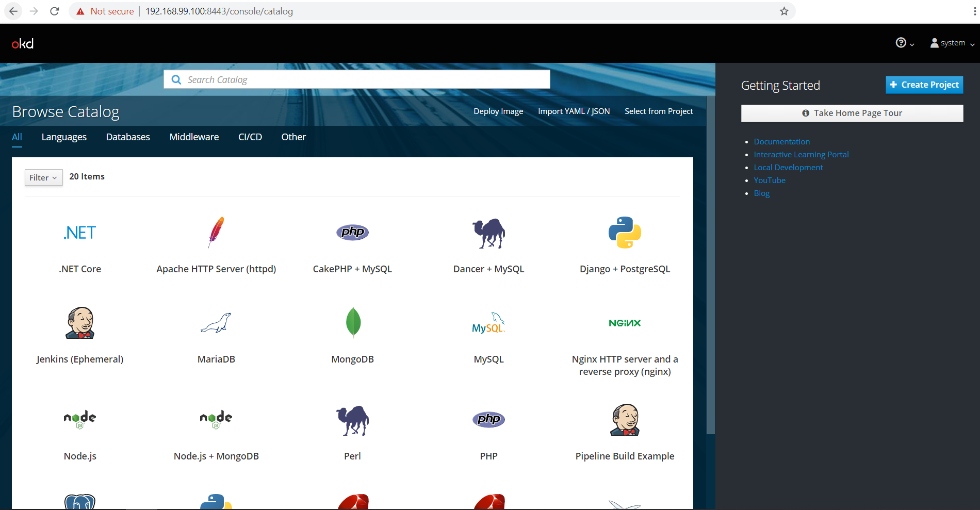Click the okd logo in header
Screen dimensions: 980x510
click(23, 44)
